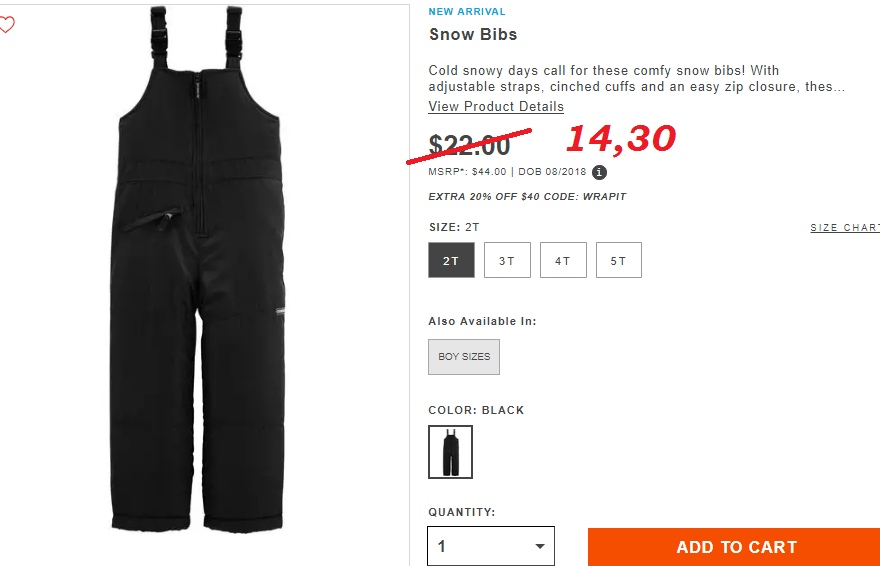This screenshot has height=566, width=880.
Task: Select size 2T
Action: point(451,260)
